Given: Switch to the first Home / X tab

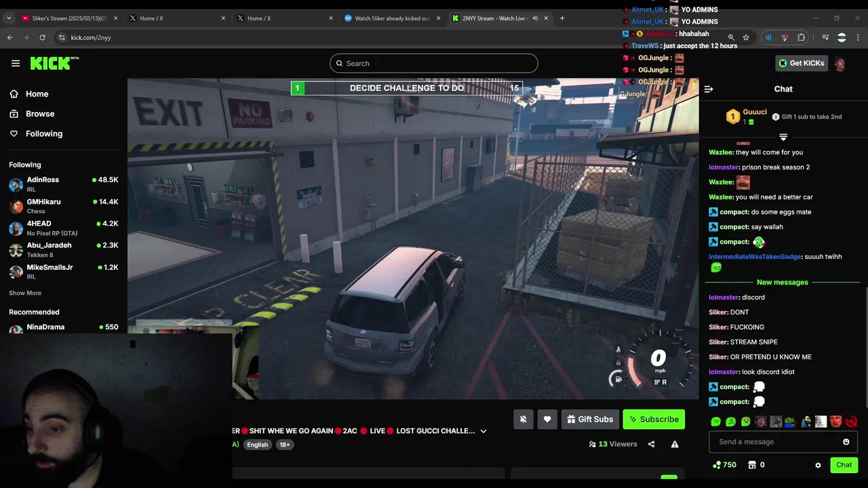Looking at the screenshot, I should click(176, 18).
